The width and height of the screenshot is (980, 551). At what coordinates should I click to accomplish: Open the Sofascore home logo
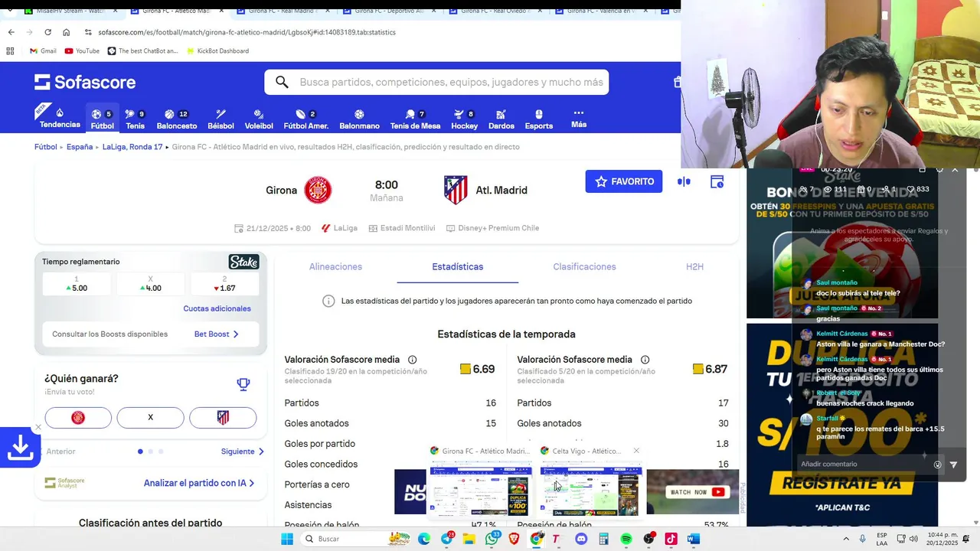pyautogui.click(x=85, y=82)
